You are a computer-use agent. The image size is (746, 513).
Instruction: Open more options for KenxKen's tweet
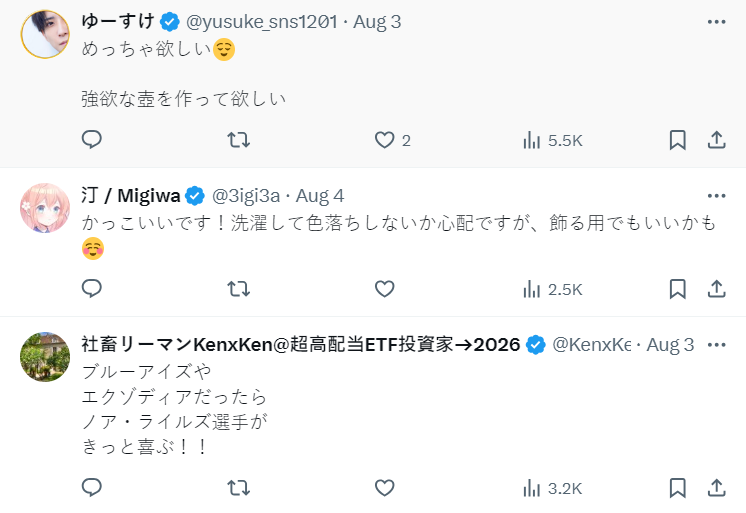point(716,345)
